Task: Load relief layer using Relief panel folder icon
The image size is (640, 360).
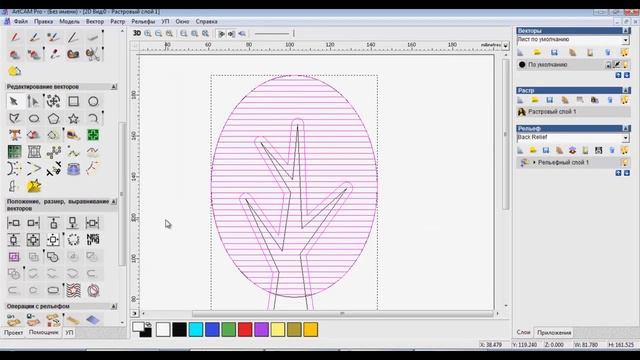Action: [533, 151]
